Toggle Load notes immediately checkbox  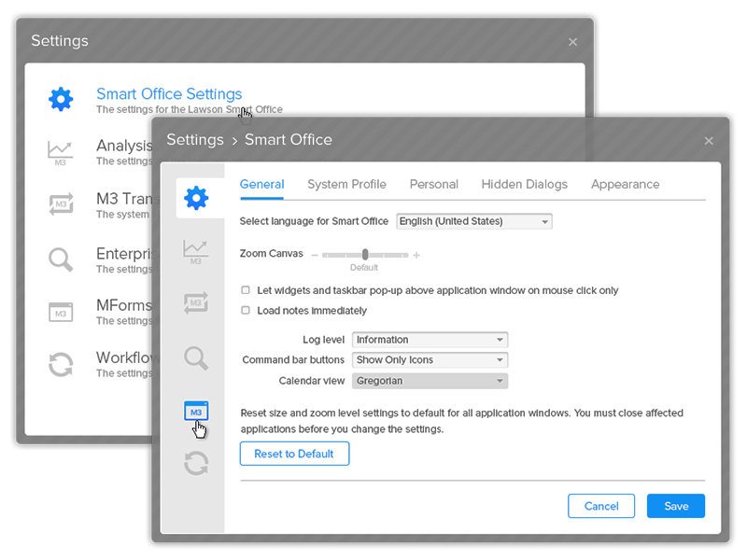coord(246,310)
